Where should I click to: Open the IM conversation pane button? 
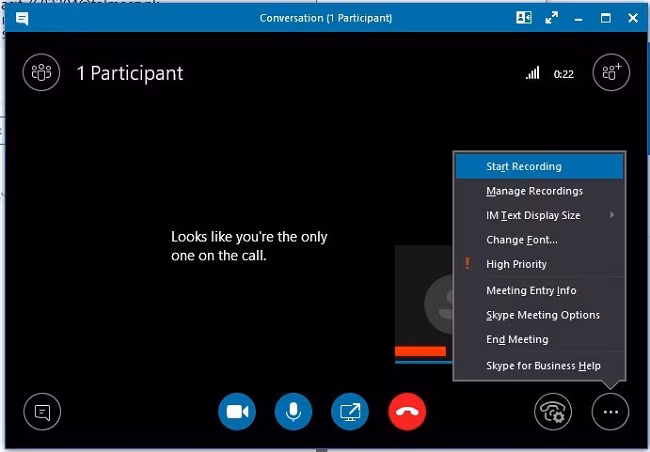pos(42,411)
